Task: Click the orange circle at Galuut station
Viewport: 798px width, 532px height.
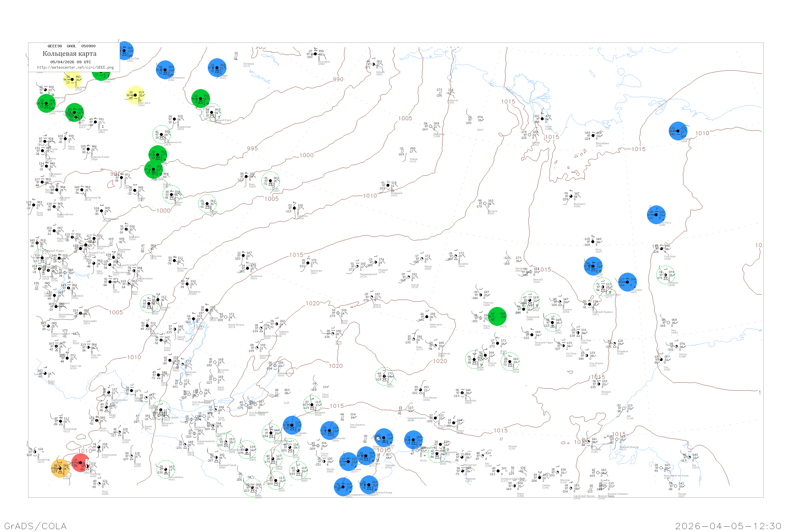Action: click(x=60, y=468)
